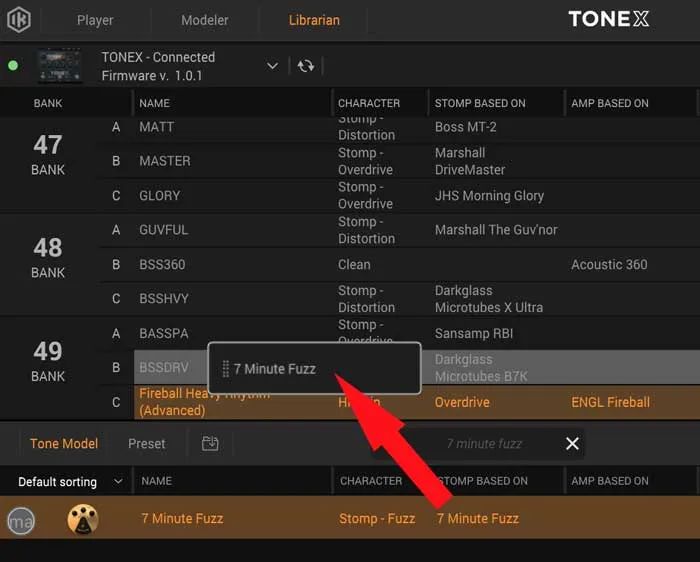The image size is (700, 562).
Task: Click the IK Multimedia logo icon
Action: (x=19, y=20)
